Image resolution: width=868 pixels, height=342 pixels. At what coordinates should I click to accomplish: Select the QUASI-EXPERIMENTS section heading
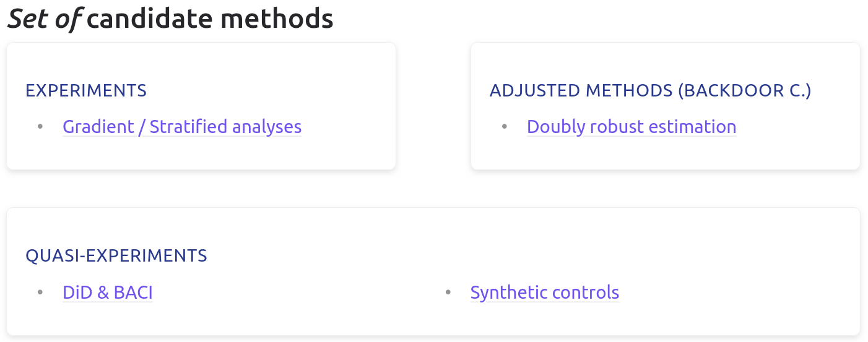click(116, 256)
